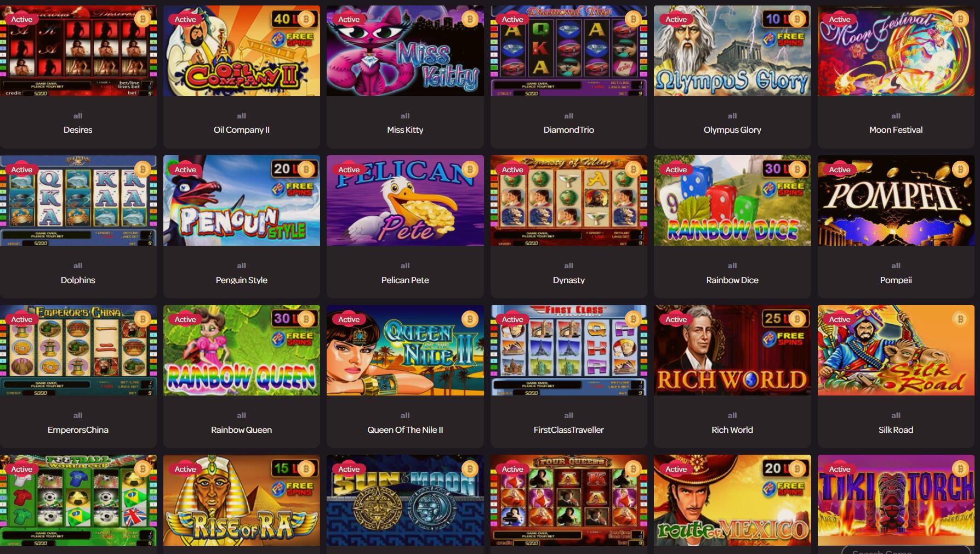Open the Dolphins slot thumbnail
This screenshot has height=554, width=980.
point(78,201)
